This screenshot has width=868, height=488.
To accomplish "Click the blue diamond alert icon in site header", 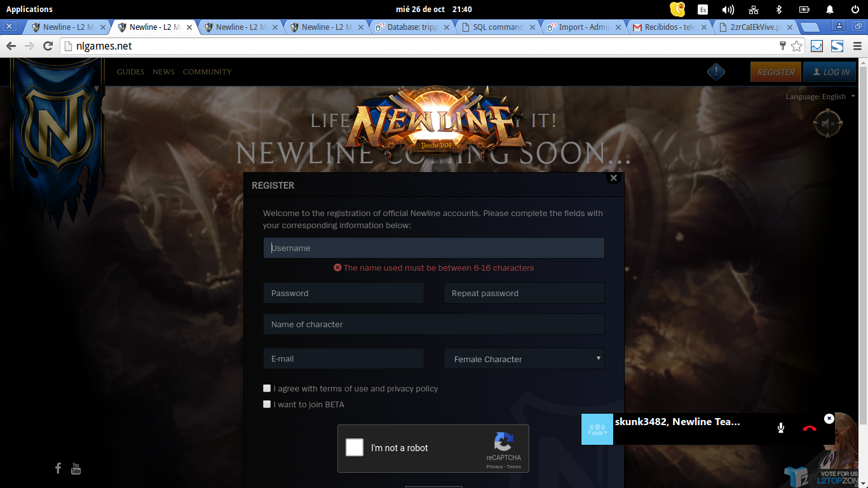I will click(x=716, y=72).
